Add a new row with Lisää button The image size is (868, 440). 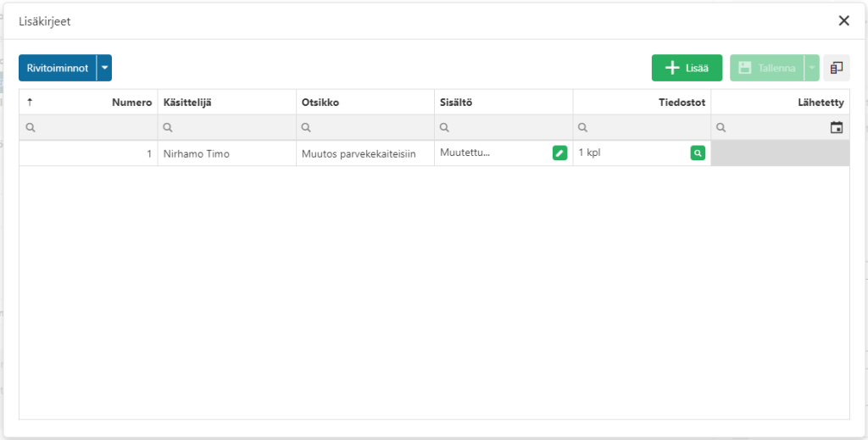tap(687, 68)
